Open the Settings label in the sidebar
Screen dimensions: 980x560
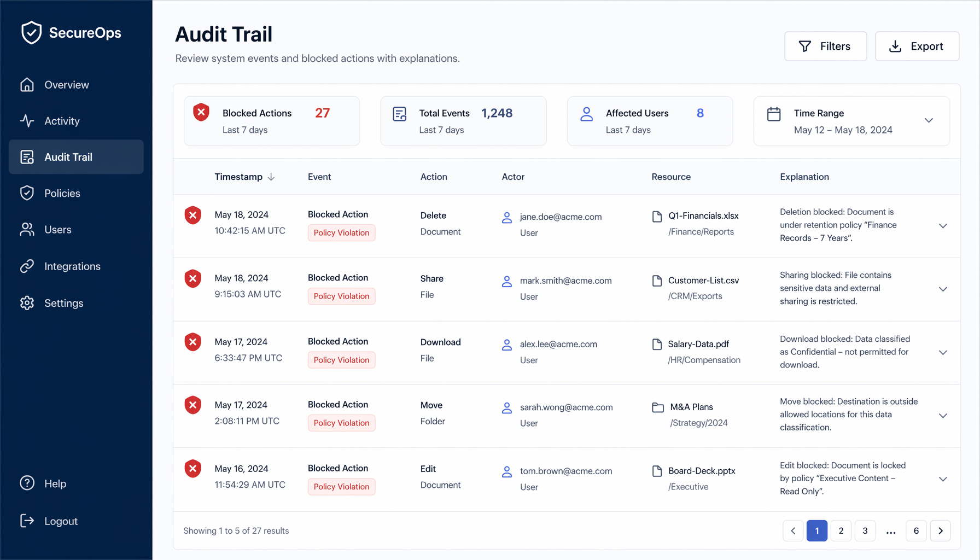[x=64, y=303]
